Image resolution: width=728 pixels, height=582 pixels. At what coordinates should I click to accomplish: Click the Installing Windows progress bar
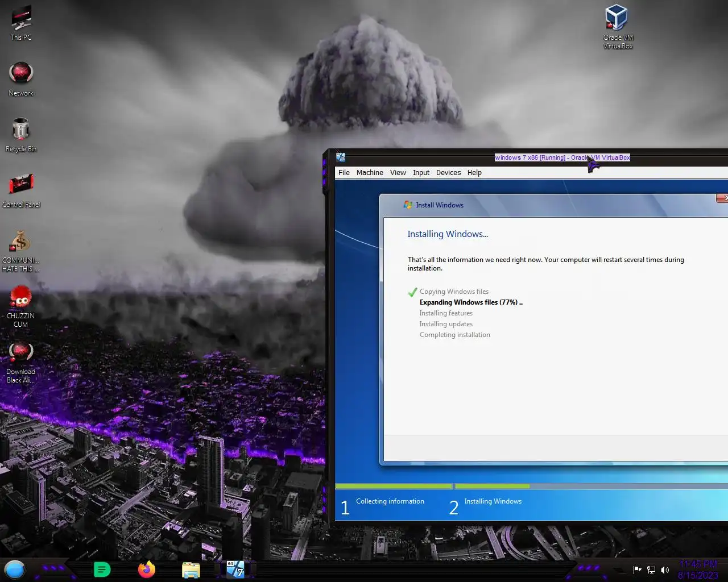pyautogui.click(x=591, y=487)
